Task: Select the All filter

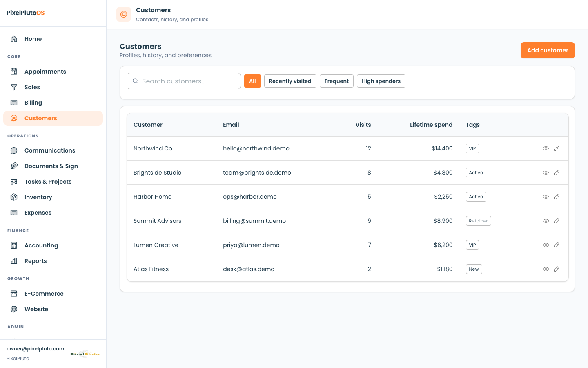Action: tap(252, 81)
